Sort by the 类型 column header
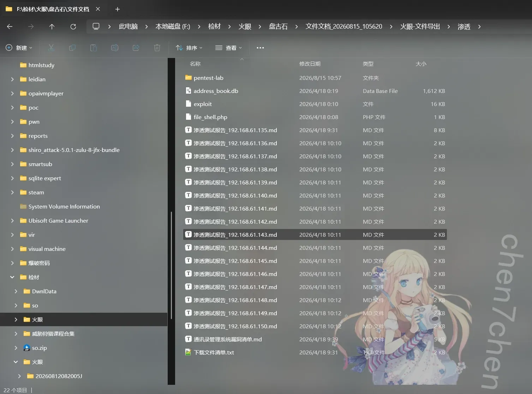 pyautogui.click(x=368, y=64)
